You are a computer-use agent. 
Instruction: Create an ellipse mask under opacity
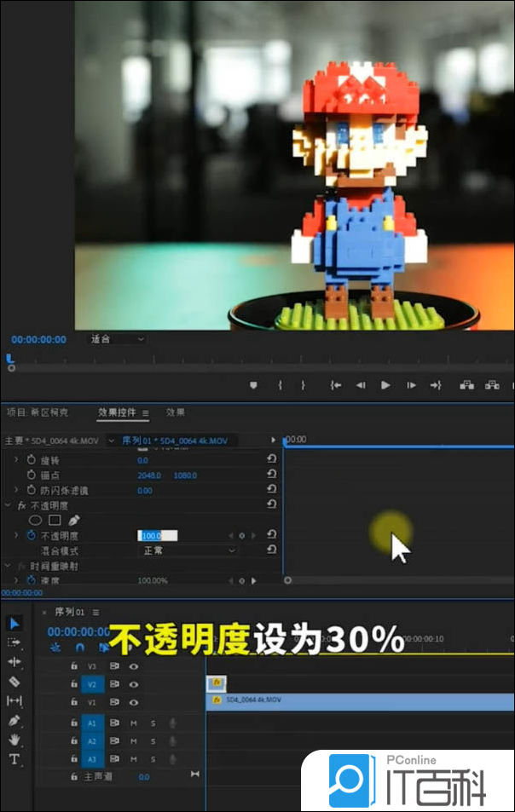(36, 520)
